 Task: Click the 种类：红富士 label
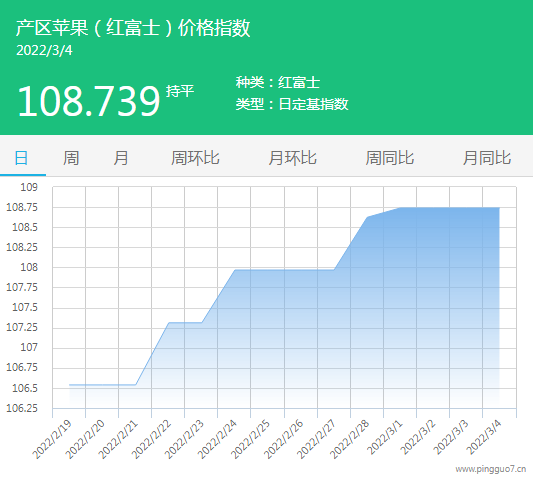point(278,83)
